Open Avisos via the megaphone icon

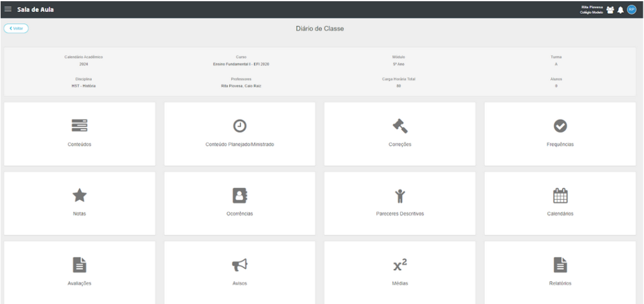point(240,266)
